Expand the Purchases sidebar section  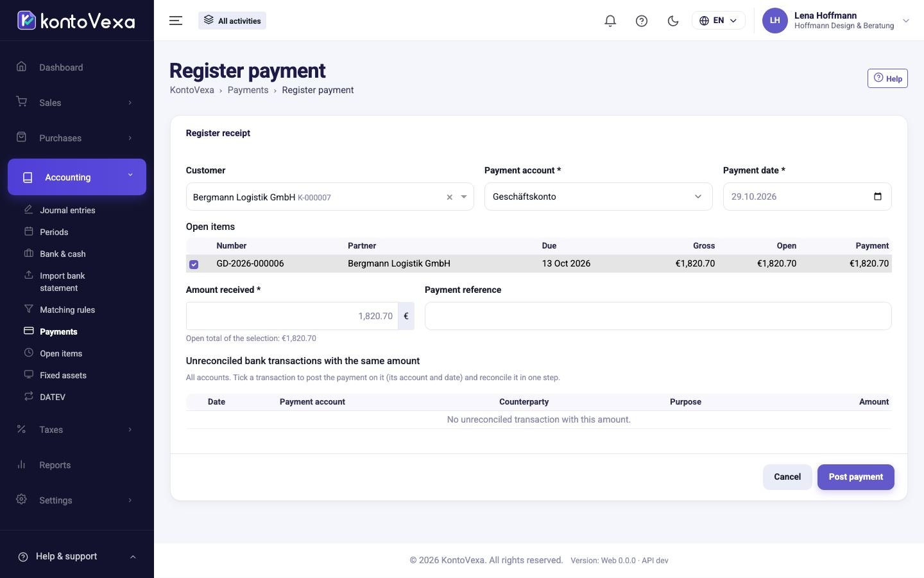(x=130, y=138)
